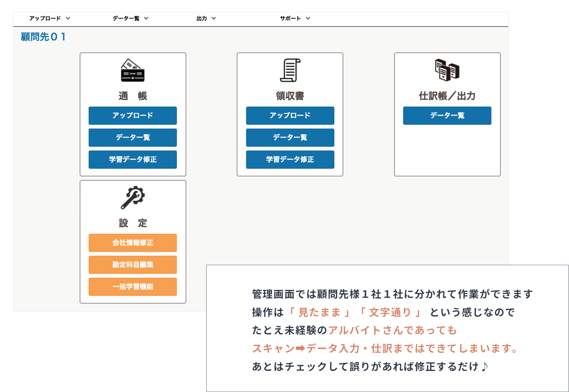Click アップロード button under 通帳

tap(133, 115)
